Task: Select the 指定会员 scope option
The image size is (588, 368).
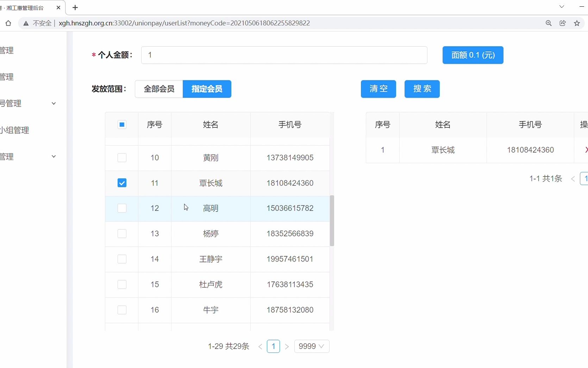Action: coord(207,89)
